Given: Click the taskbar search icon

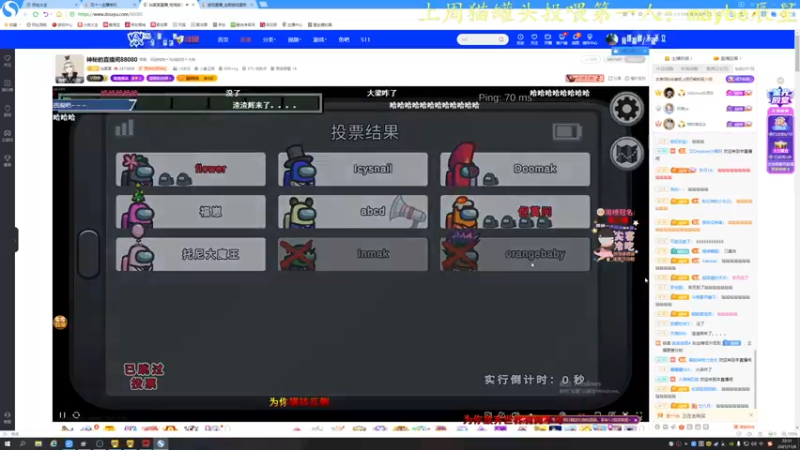Looking at the screenshot, I should tap(22, 444).
